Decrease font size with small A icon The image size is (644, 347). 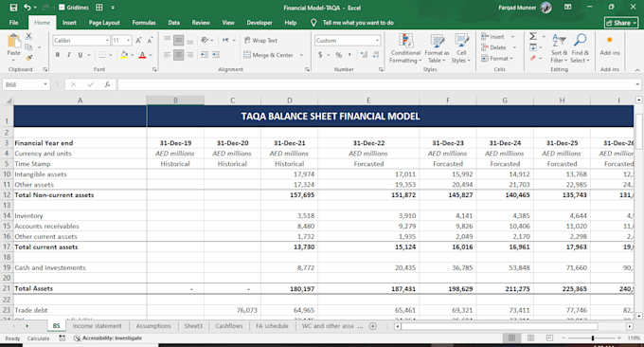click(x=150, y=40)
